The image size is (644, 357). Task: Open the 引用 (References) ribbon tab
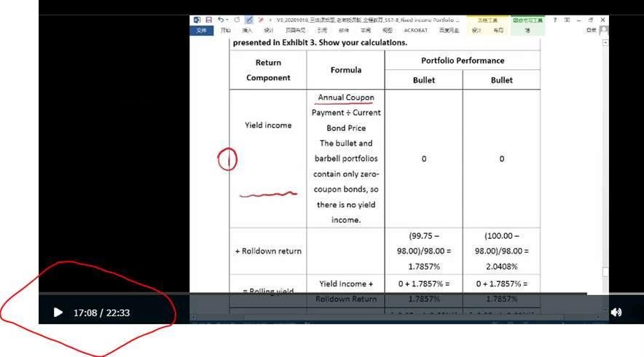pos(321,31)
